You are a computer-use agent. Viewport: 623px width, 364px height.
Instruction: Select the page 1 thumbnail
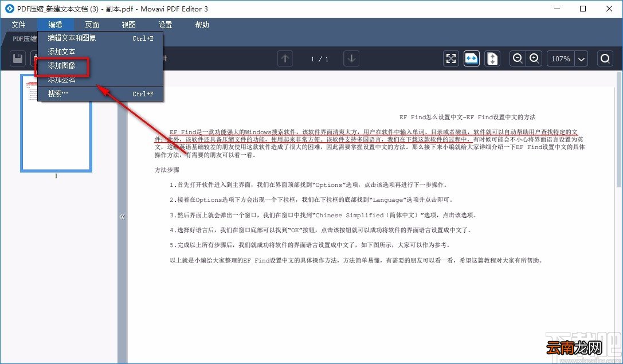[56, 123]
